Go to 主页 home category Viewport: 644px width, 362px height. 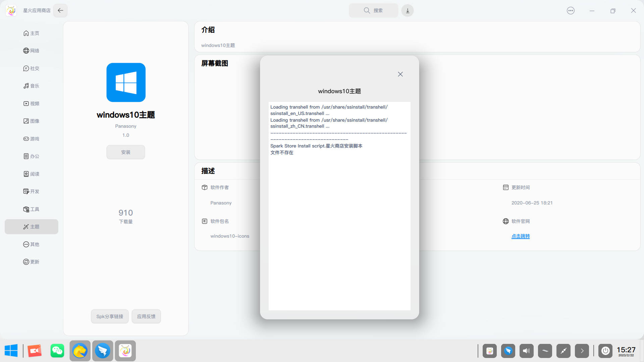[31, 33]
